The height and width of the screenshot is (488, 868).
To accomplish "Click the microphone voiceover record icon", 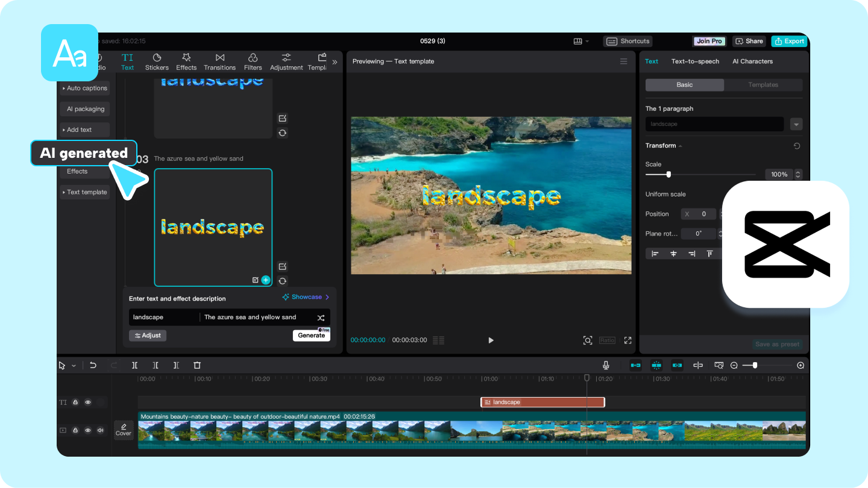I will 606,365.
